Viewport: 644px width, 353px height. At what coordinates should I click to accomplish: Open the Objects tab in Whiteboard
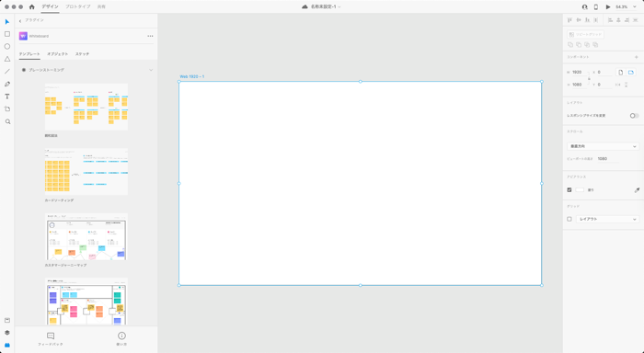click(x=57, y=54)
